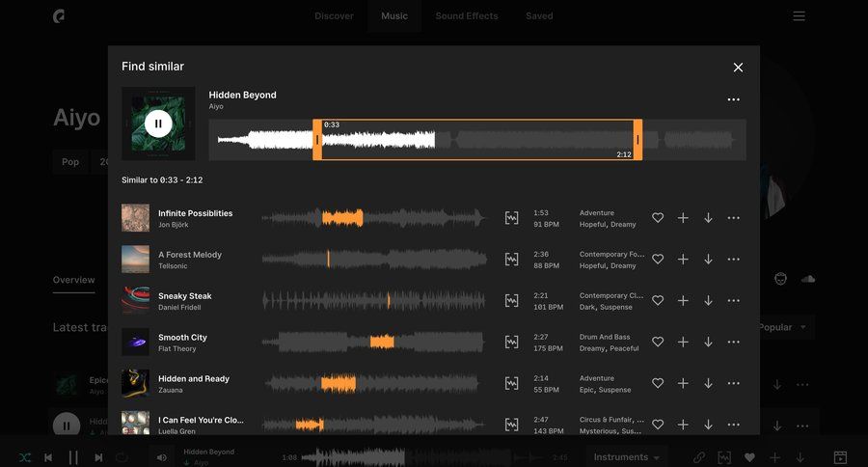Play Infinite Possiblities from its thumbnail
The image size is (868, 467).
pyautogui.click(x=136, y=218)
